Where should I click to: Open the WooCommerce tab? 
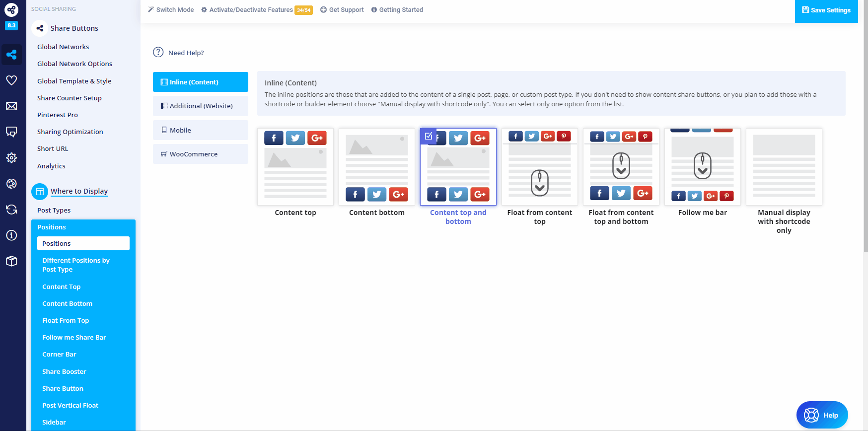pos(201,154)
